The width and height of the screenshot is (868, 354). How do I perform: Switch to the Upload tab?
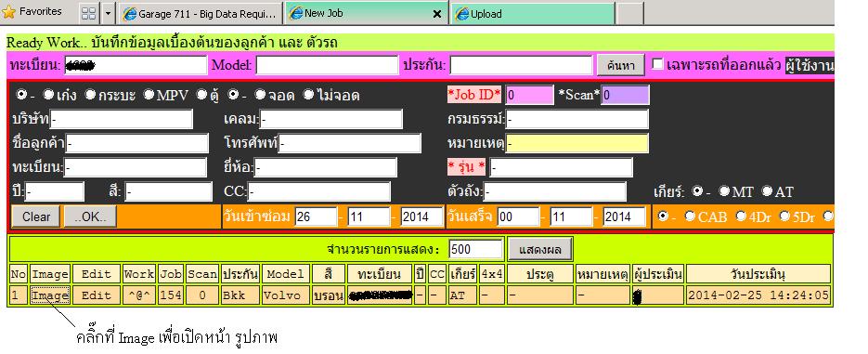(x=533, y=14)
